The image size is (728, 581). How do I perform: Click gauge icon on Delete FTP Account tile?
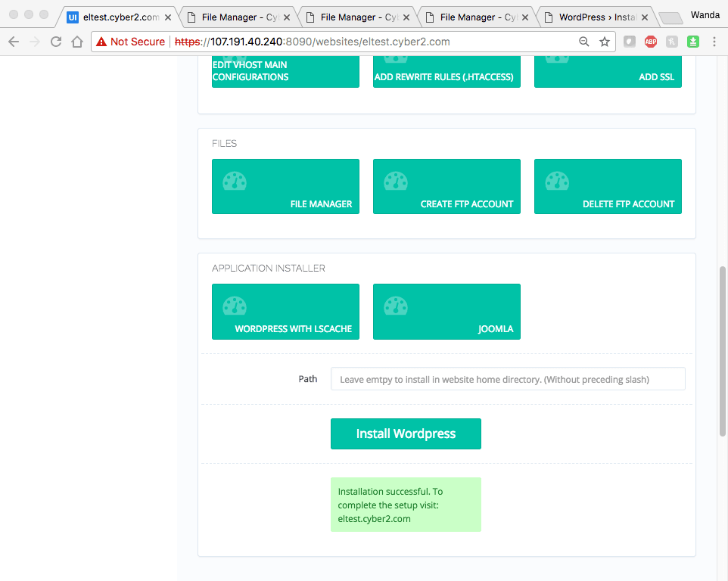click(x=557, y=182)
